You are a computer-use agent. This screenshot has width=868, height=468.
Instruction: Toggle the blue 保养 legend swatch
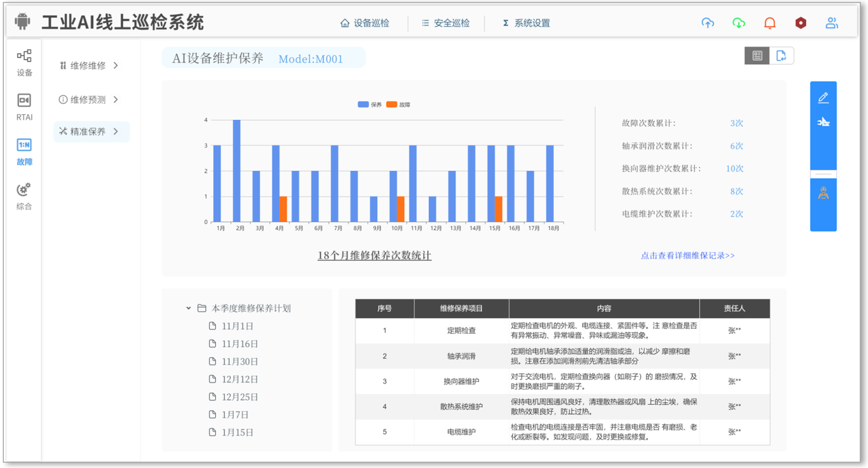(x=363, y=105)
